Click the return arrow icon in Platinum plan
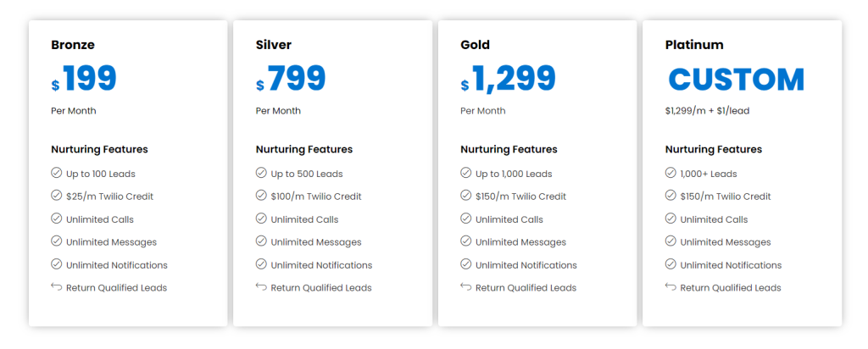Image resolution: width=868 pixels, height=349 pixels. (671, 286)
